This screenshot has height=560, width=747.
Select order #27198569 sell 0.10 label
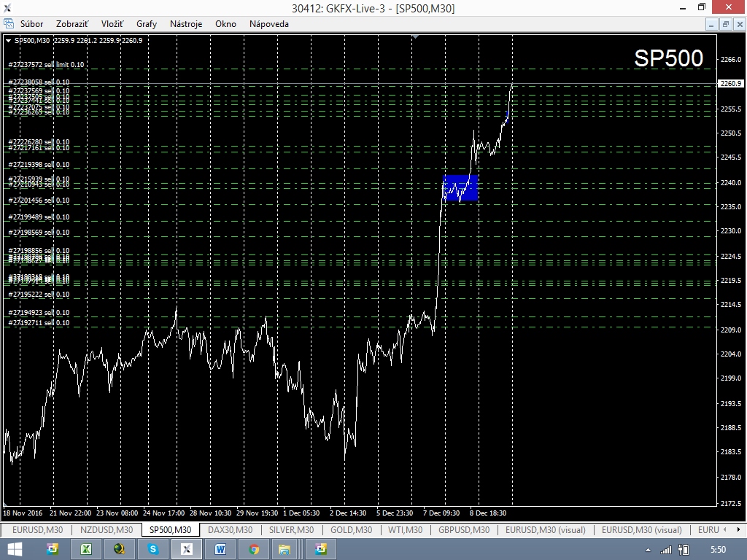[x=39, y=233]
